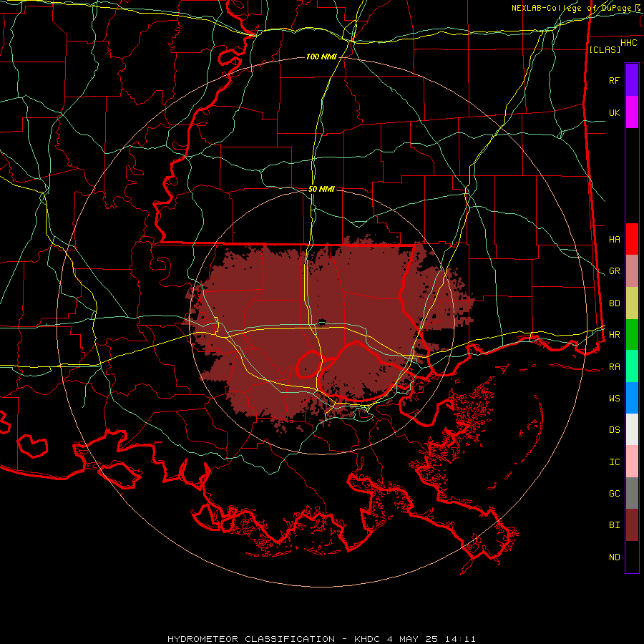Click the BD yellow legend swatch
This screenshot has height=644, width=644.
click(x=632, y=303)
